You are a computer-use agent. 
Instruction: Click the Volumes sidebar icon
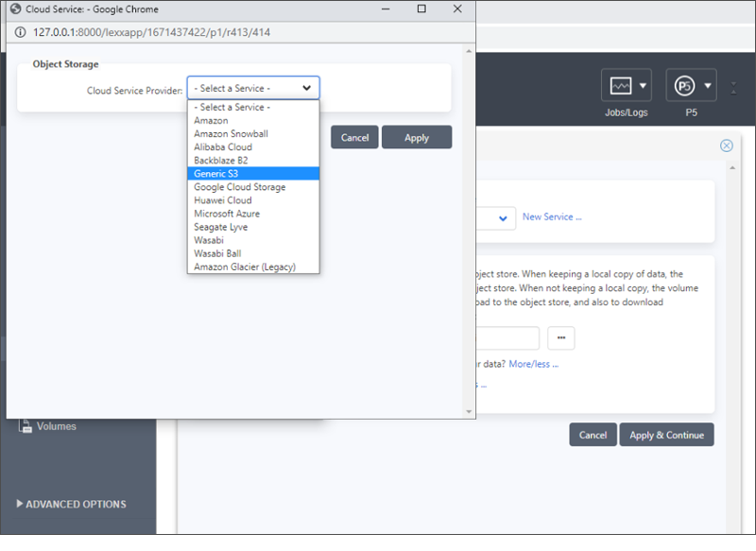(26, 425)
